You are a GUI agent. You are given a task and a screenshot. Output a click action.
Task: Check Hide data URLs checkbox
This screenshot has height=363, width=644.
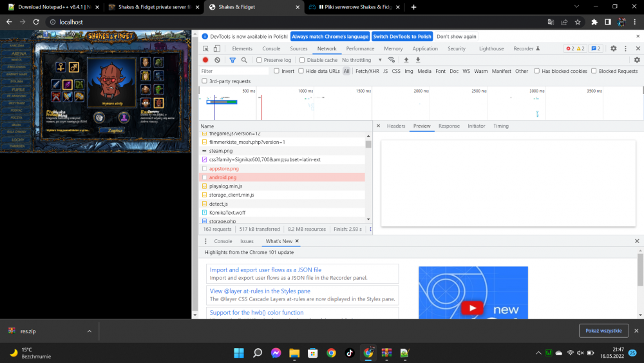coord(301,71)
